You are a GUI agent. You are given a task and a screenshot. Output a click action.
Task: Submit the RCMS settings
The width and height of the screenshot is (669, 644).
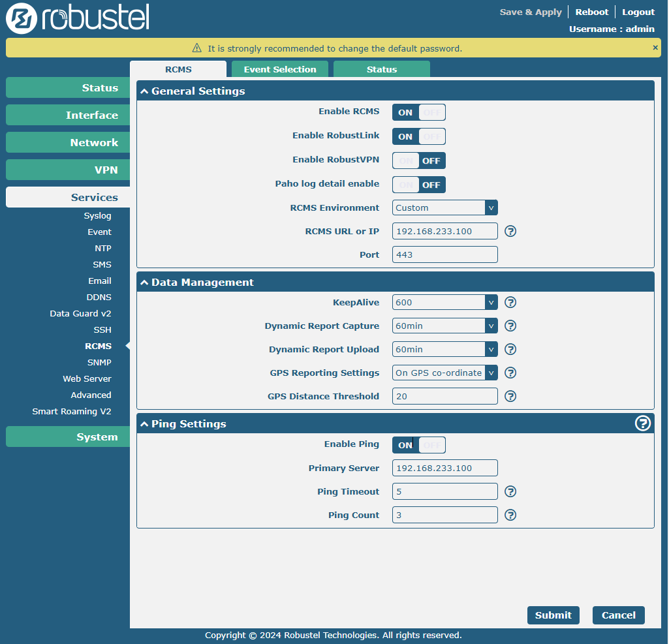click(553, 615)
